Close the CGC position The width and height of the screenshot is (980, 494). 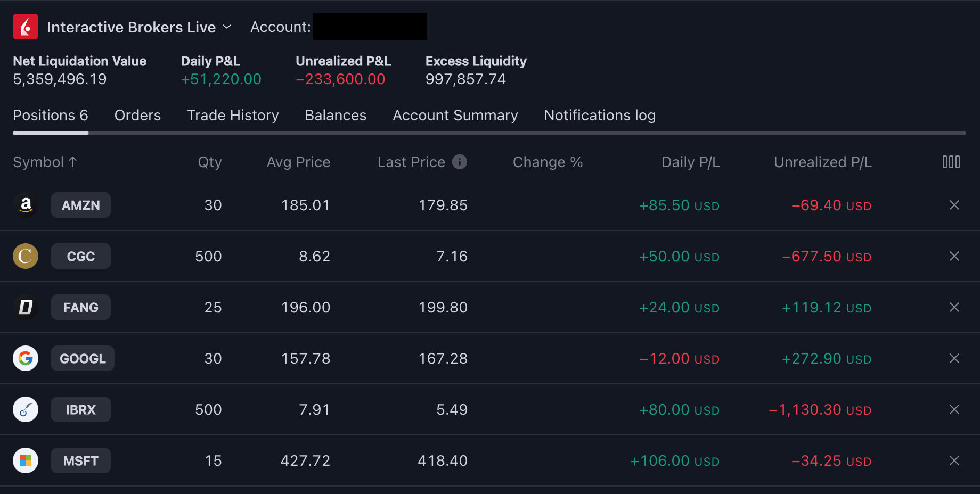954,256
